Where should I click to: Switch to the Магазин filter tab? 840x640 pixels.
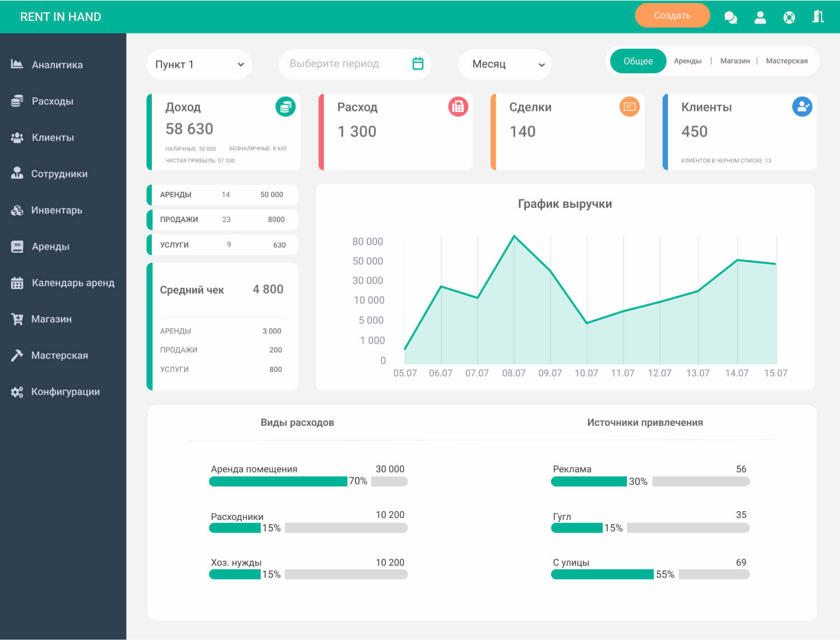coord(735,61)
